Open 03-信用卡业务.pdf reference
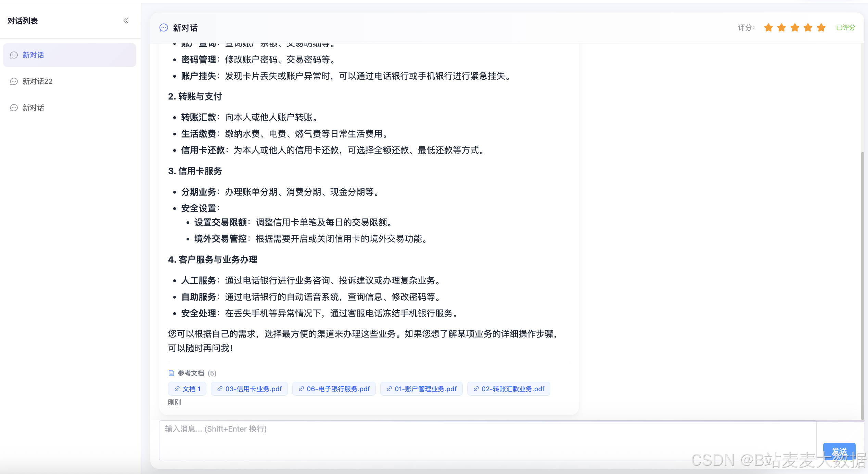868x474 pixels. click(x=249, y=389)
